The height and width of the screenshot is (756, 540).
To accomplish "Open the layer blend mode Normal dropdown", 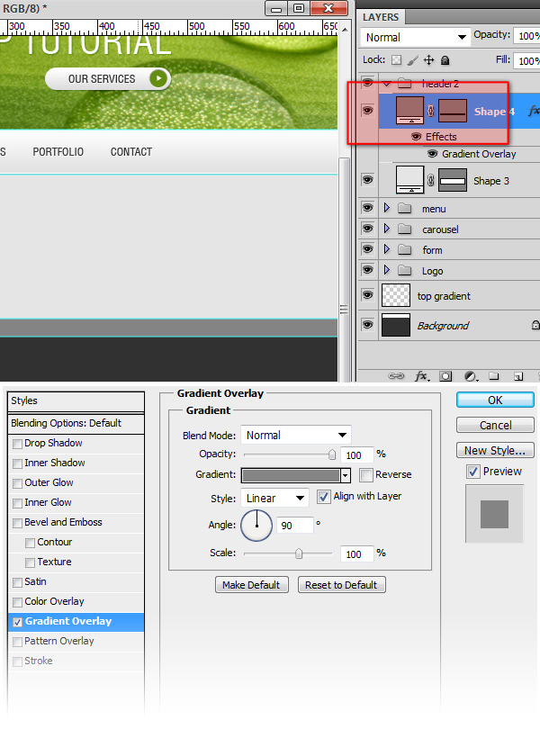I will [x=415, y=37].
